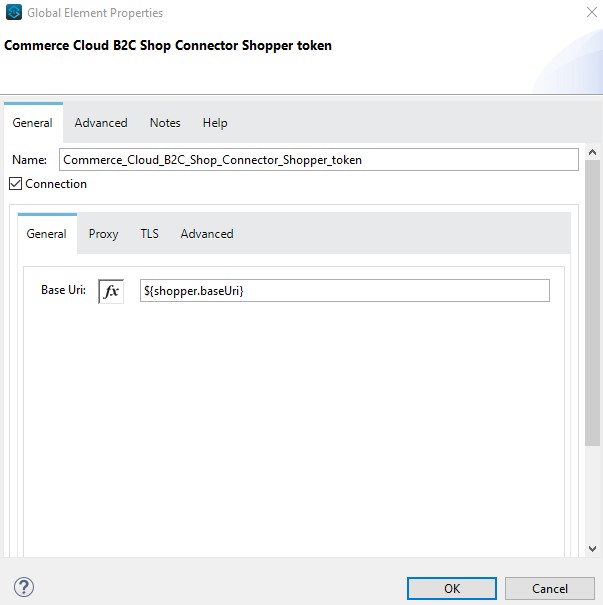The image size is (603, 605).
Task: Toggle the Connection checkbox
Action: pyautogui.click(x=15, y=184)
